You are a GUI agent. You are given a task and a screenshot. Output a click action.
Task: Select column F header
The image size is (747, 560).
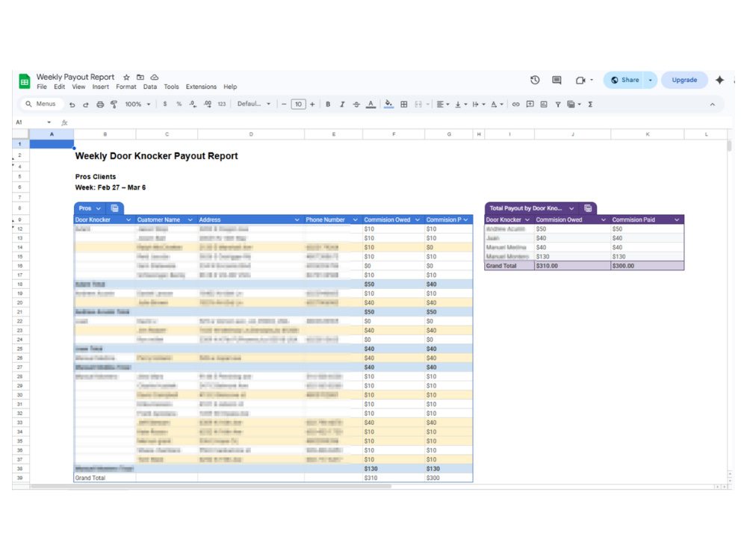(x=394, y=134)
